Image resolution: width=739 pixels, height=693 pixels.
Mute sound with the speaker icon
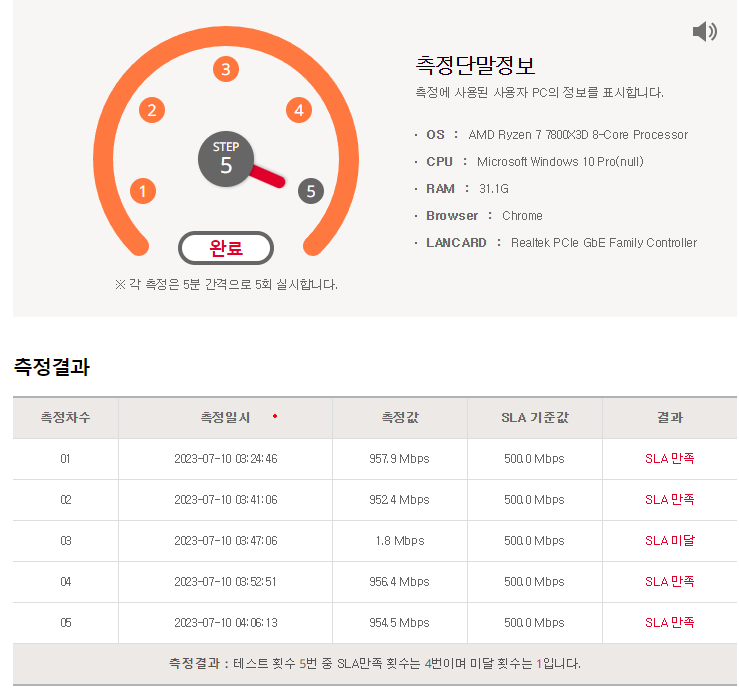tap(704, 32)
